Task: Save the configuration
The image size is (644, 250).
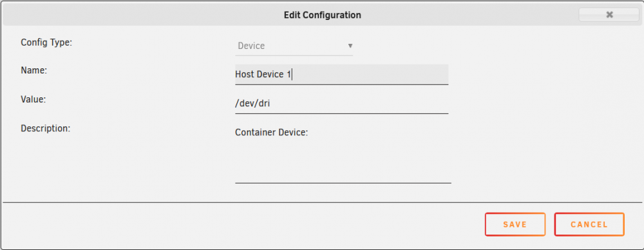Action: pyautogui.click(x=515, y=224)
